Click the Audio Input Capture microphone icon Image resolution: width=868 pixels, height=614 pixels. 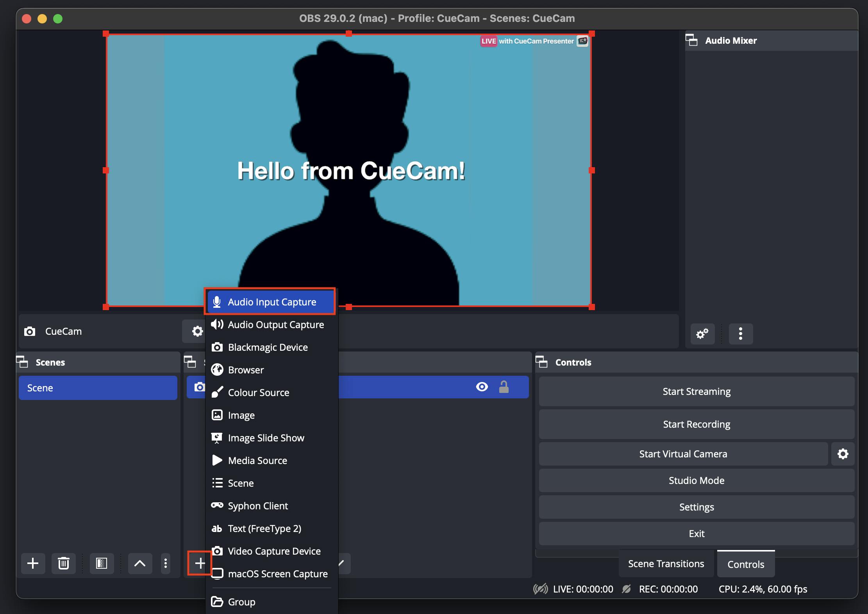pyautogui.click(x=217, y=302)
